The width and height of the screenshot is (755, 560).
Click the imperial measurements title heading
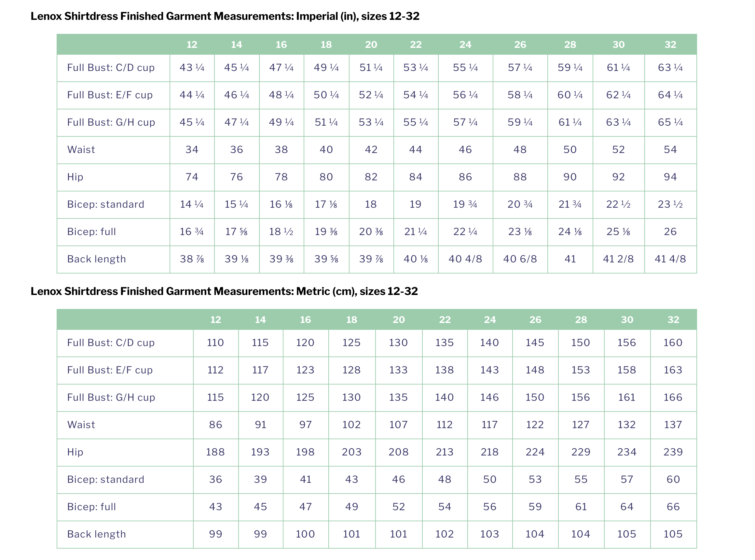225,16
